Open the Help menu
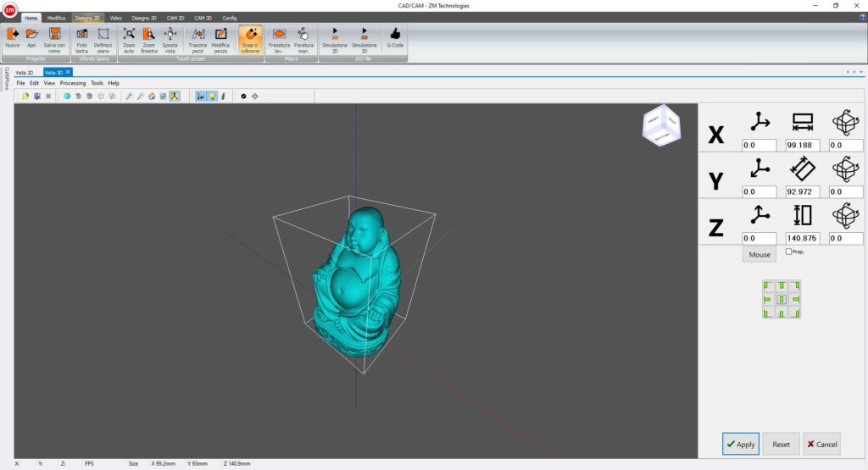The width and height of the screenshot is (868, 470). [114, 83]
